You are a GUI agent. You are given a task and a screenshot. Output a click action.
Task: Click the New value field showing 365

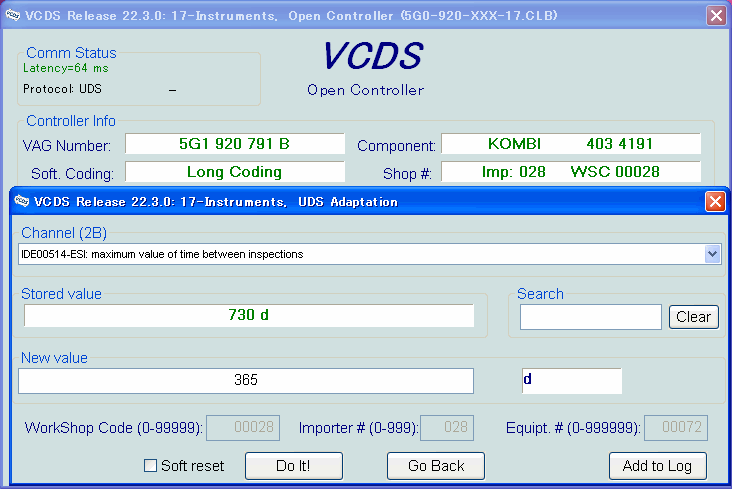pyautogui.click(x=246, y=381)
